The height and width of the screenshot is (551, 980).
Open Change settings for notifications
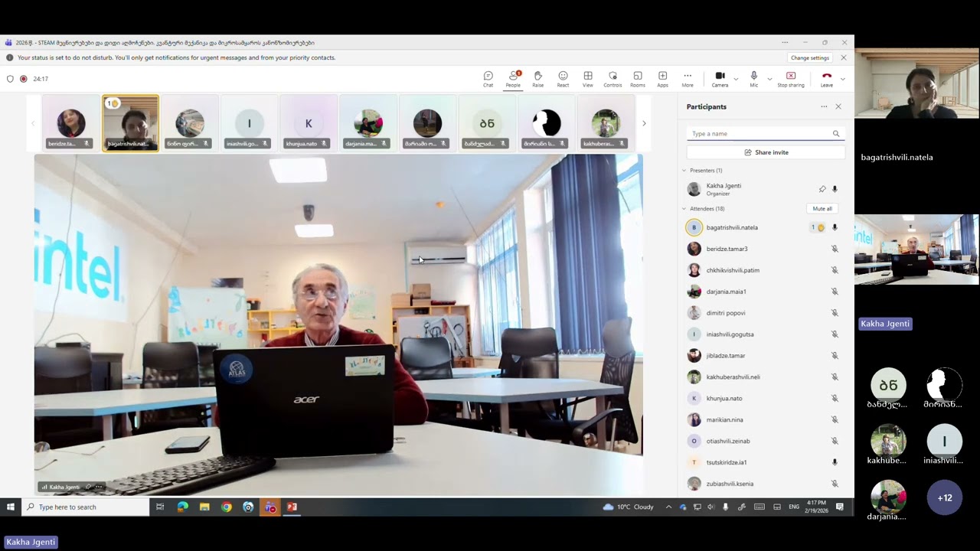point(810,58)
